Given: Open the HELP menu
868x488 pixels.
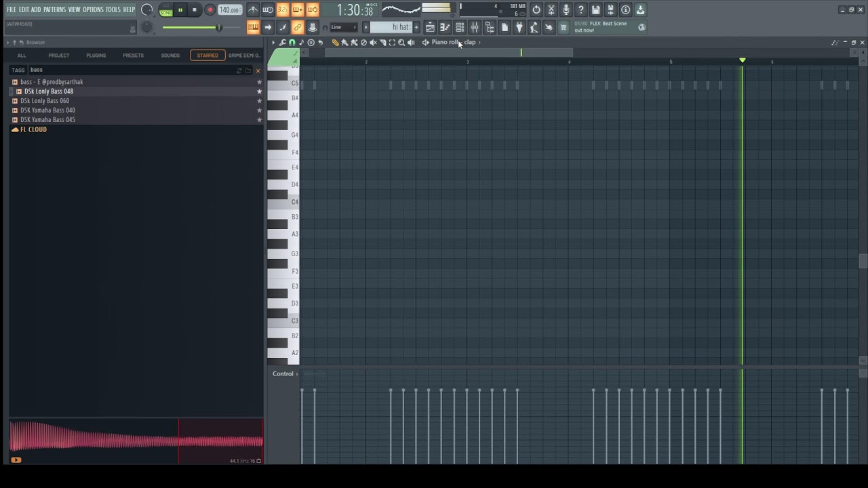Looking at the screenshot, I should pos(129,9).
